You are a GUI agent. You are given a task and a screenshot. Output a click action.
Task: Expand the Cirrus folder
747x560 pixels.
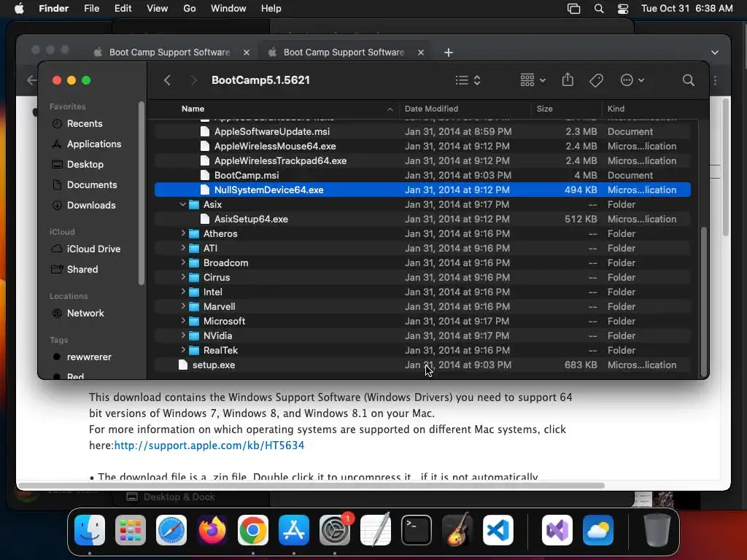(183, 277)
